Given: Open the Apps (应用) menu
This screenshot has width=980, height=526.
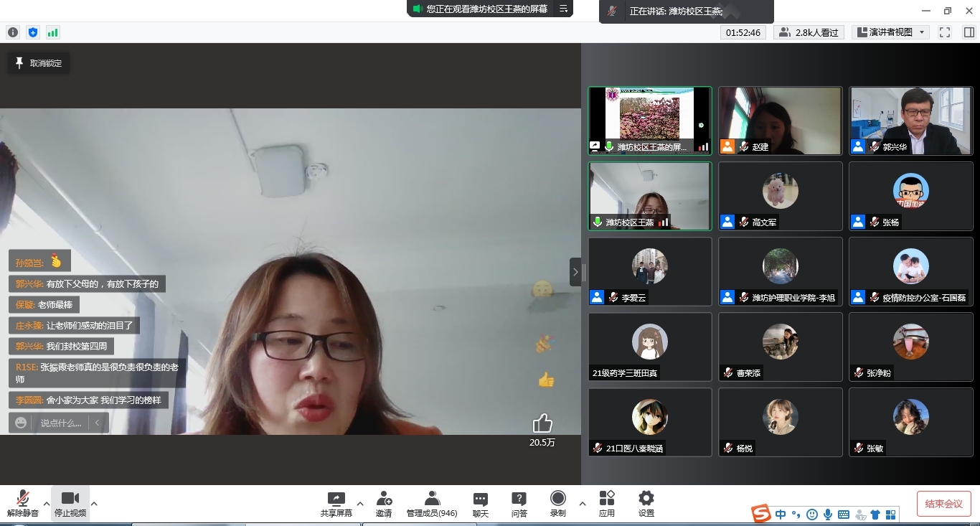Looking at the screenshot, I should [x=607, y=504].
